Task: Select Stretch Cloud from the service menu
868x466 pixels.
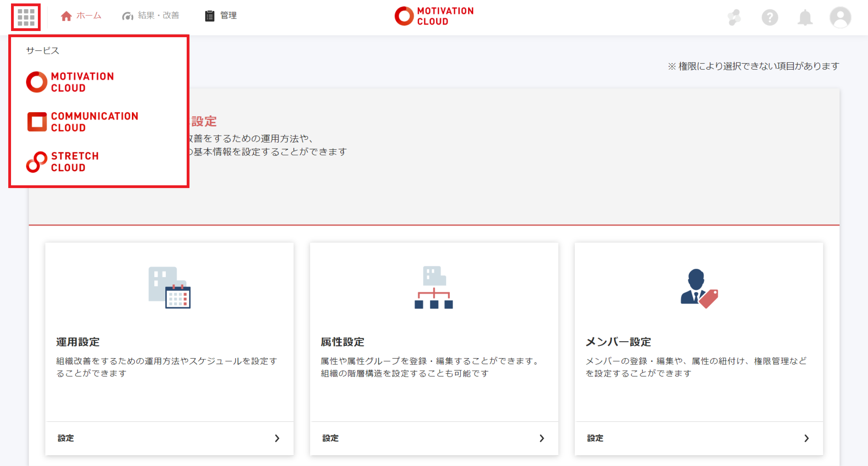Action: 63,162
